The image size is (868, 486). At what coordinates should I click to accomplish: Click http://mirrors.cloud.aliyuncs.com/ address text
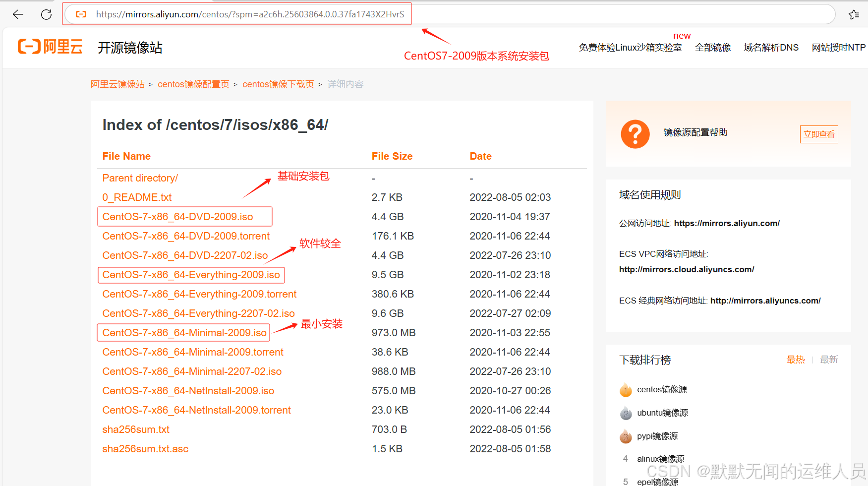tap(687, 269)
